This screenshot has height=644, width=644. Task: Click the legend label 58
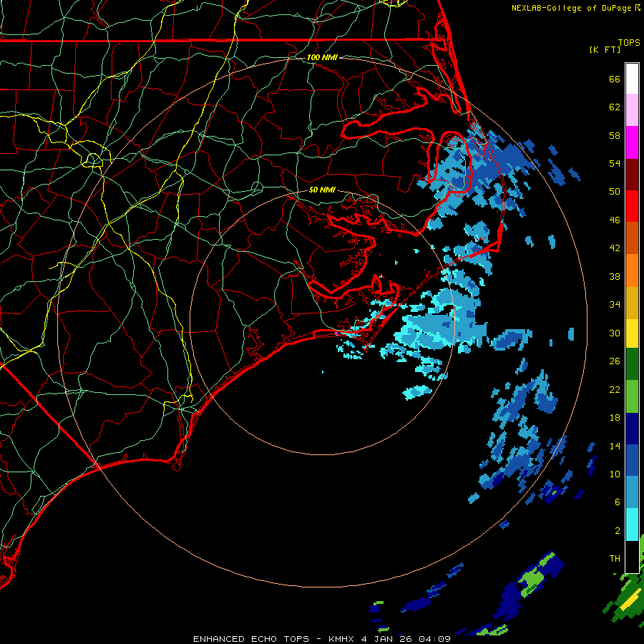coord(615,135)
